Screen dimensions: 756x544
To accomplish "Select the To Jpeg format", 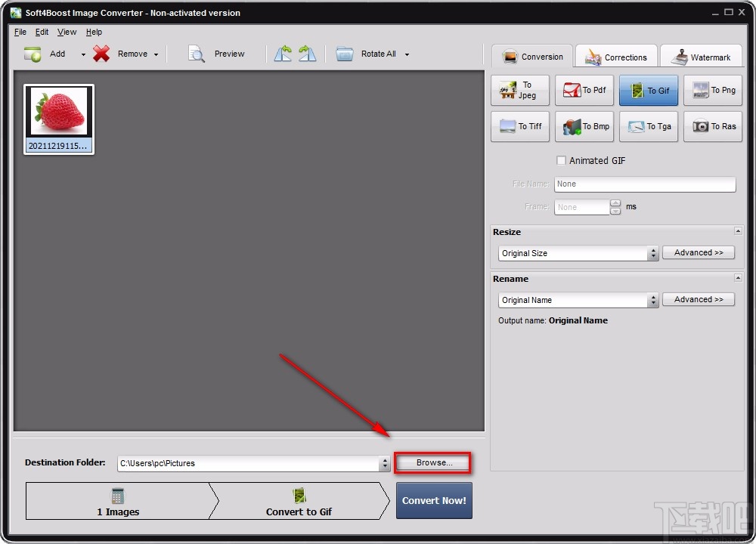I will click(x=520, y=90).
